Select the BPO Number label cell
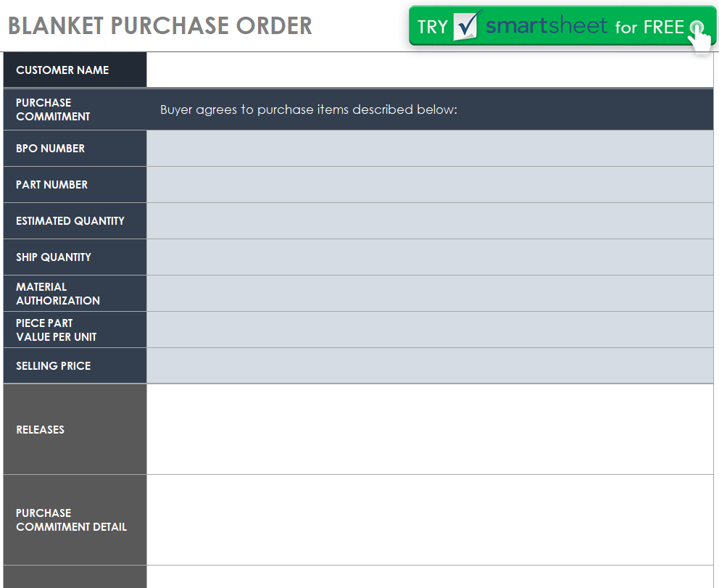This screenshot has width=719, height=588. pyautogui.click(x=75, y=149)
